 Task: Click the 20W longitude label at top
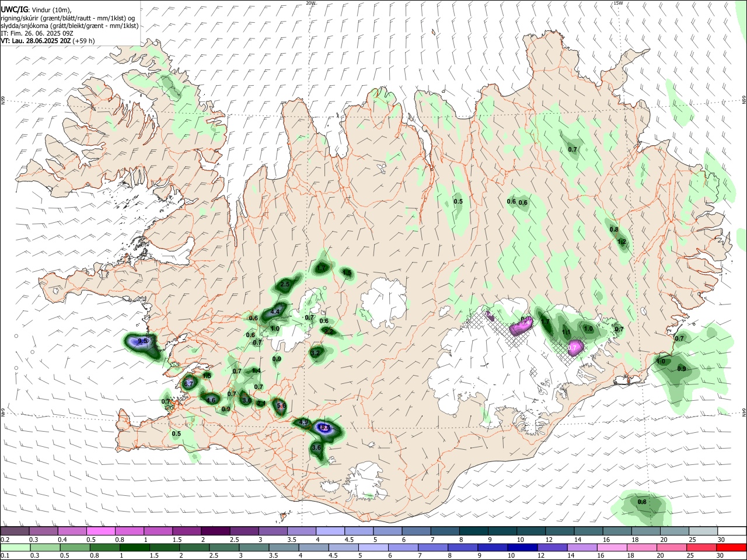pyautogui.click(x=310, y=3)
